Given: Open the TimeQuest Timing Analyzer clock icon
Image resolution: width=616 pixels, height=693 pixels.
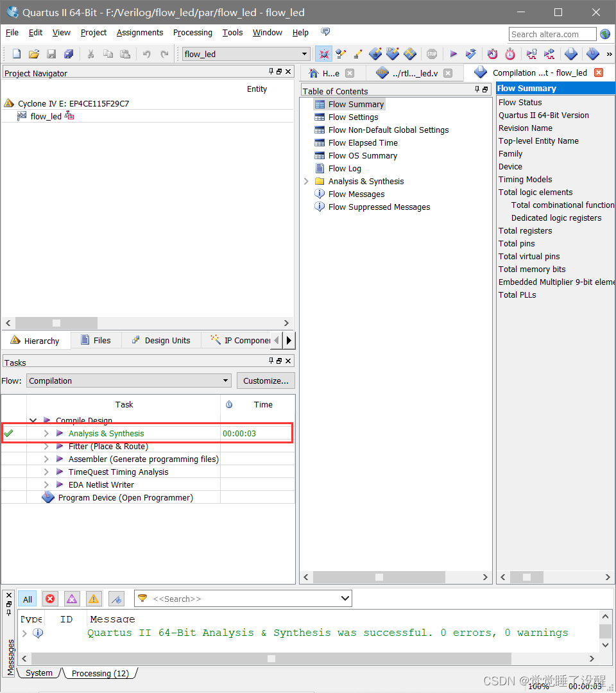Looking at the screenshot, I should tap(492, 54).
